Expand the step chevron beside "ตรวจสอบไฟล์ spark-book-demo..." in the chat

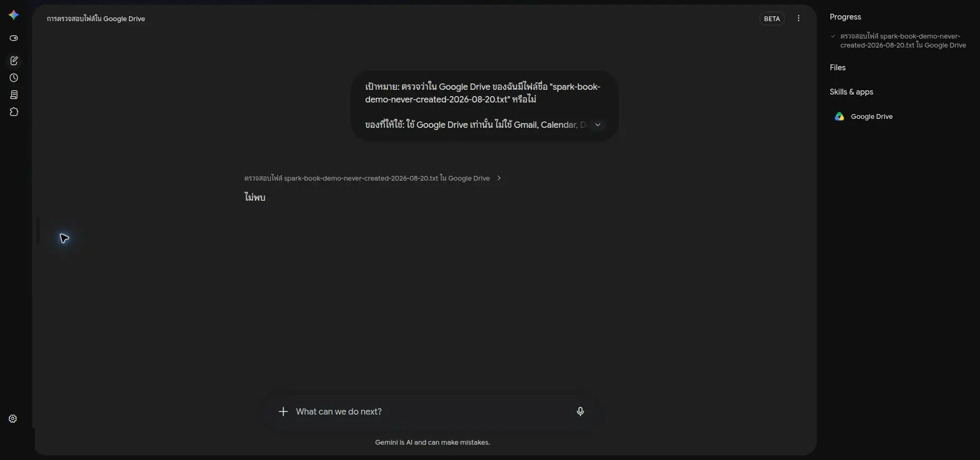coord(499,179)
